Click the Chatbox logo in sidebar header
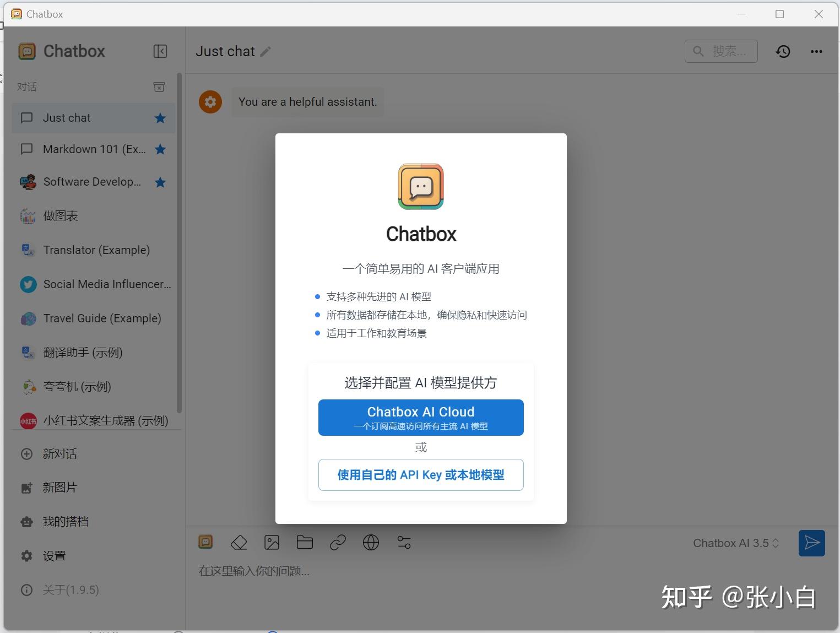The height and width of the screenshot is (633, 840). (27, 51)
